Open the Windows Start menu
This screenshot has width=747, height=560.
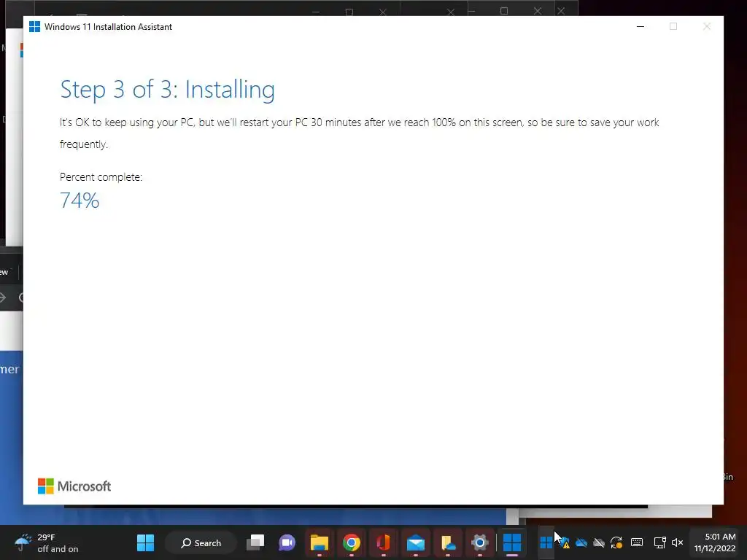coord(145,542)
